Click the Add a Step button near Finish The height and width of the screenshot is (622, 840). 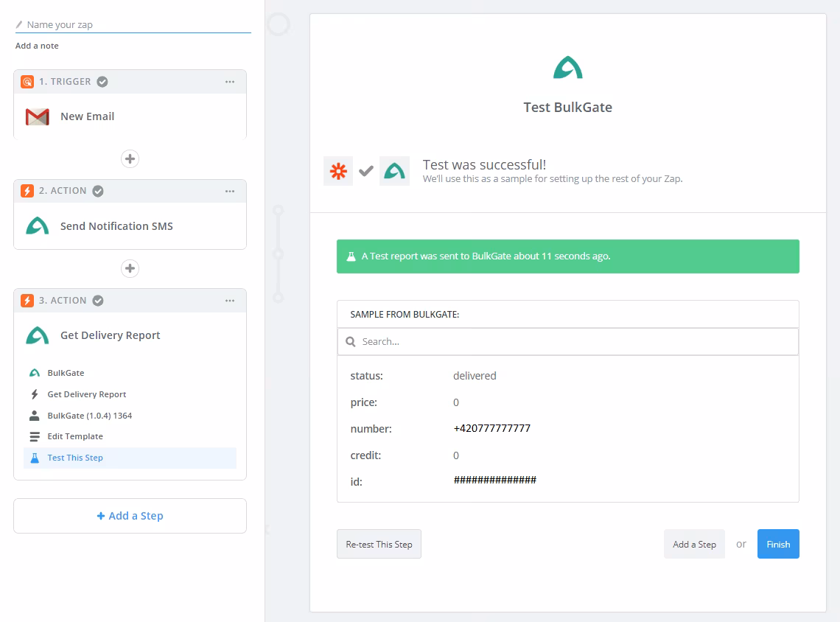pyautogui.click(x=694, y=545)
